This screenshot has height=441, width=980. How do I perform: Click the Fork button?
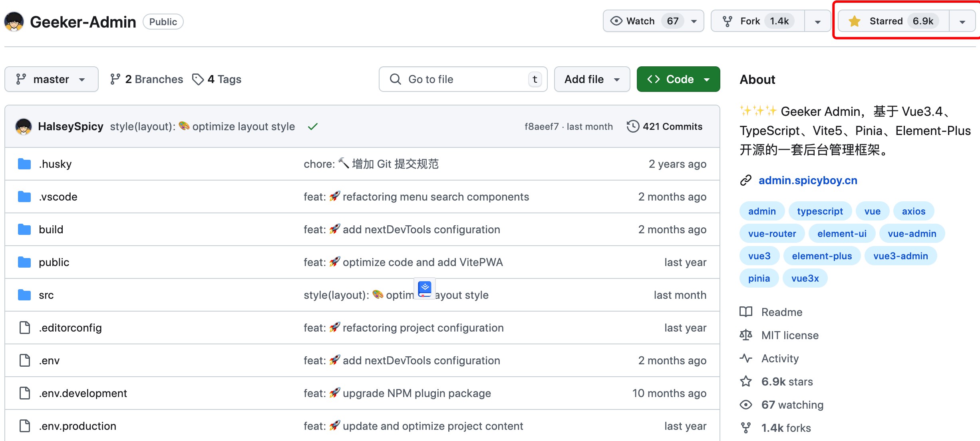(758, 21)
